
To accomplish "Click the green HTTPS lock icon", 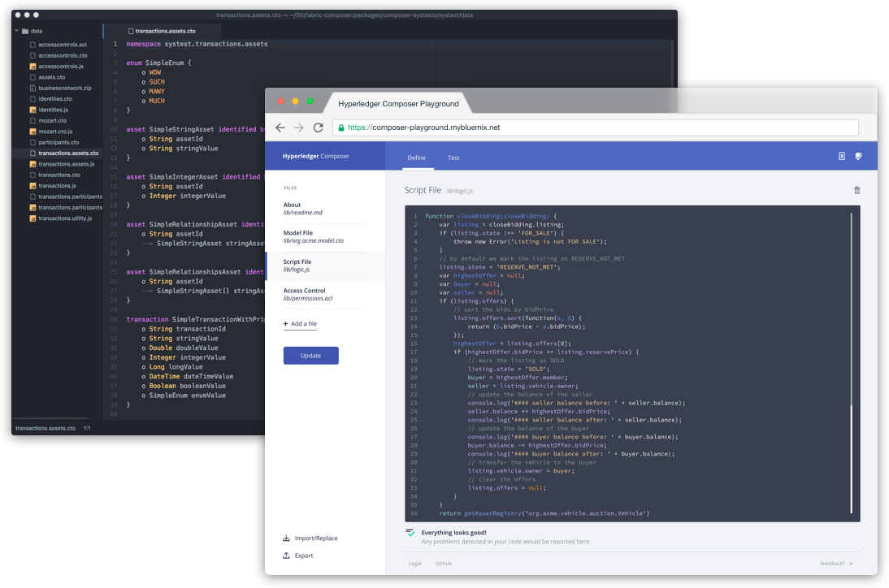I will pos(341,127).
